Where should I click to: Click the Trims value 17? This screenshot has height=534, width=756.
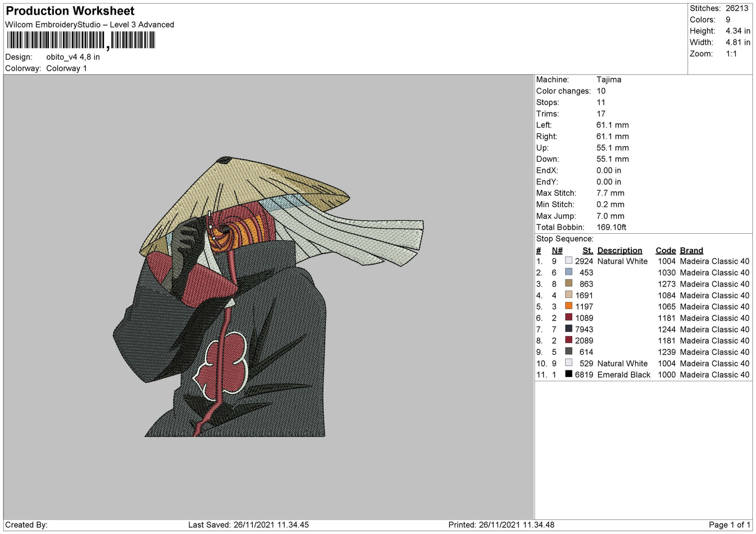(x=601, y=114)
